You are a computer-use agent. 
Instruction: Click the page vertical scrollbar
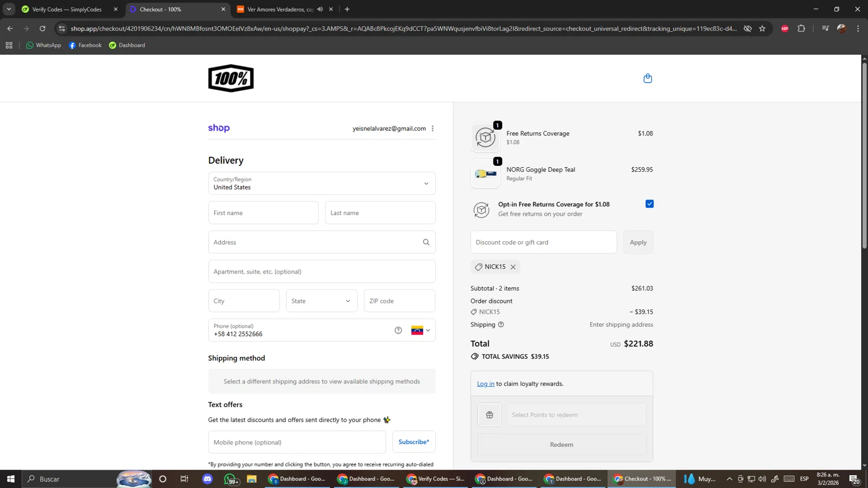pyautogui.click(x=865, y=156)
